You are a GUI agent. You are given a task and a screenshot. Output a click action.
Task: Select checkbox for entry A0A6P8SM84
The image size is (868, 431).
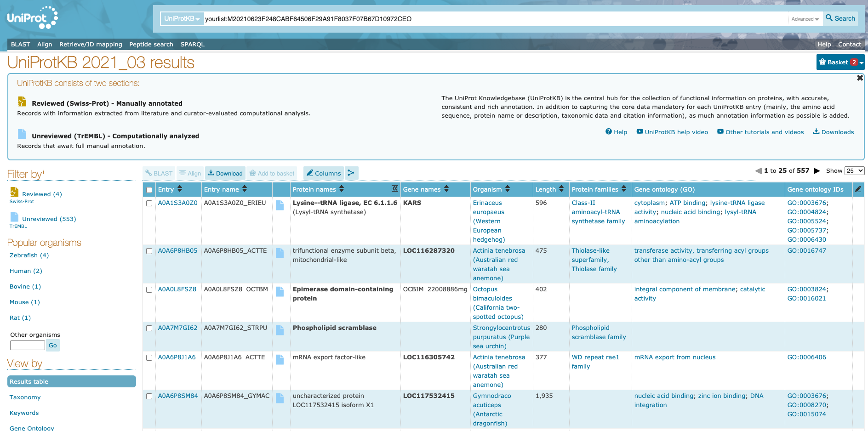point(149,396)
